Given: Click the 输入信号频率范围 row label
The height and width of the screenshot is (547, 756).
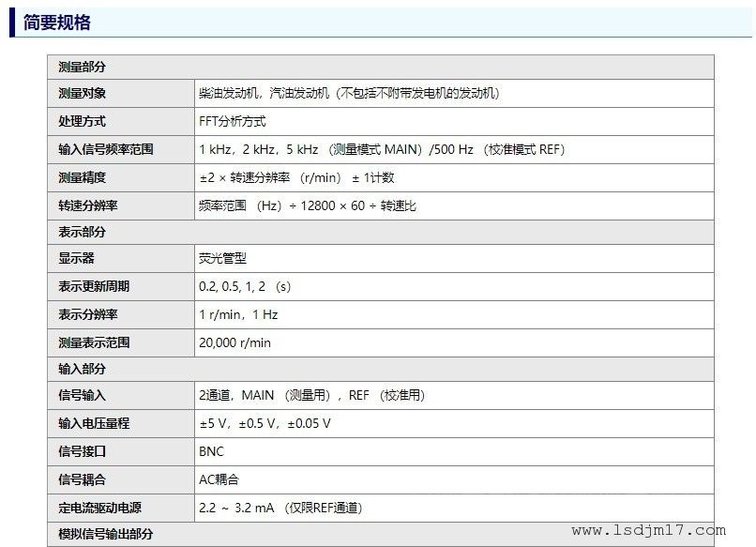Looking at the screenshot, I should (105, 149).
